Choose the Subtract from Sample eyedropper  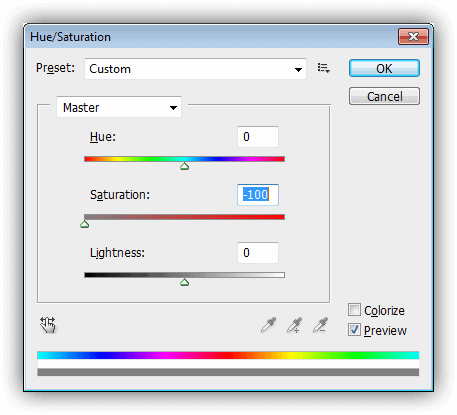(x=321, y=325)
